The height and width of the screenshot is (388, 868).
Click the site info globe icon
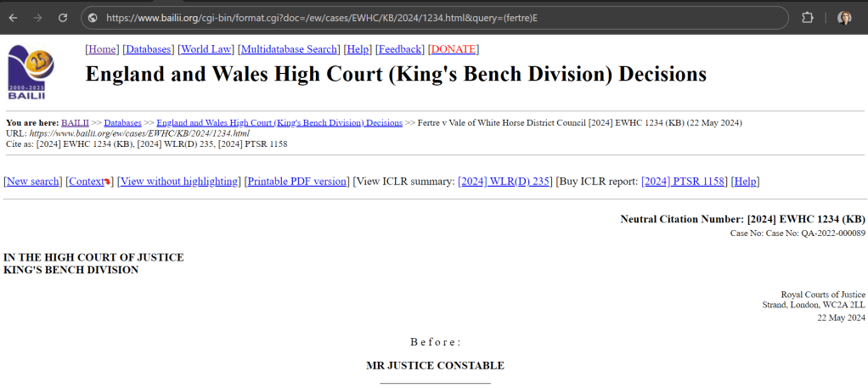(93, 18)
